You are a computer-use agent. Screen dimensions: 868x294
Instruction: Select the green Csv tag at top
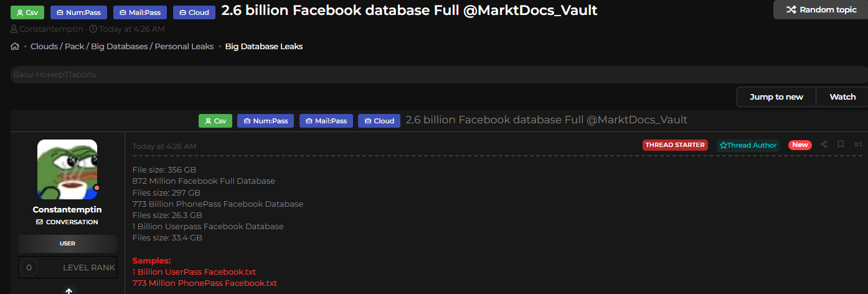coord(27,12)
